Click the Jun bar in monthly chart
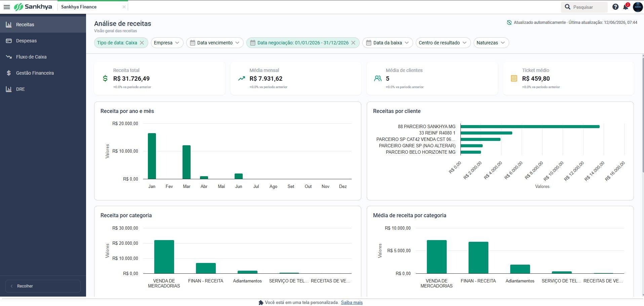The image size is (644, 306). (x=239, y=176)
